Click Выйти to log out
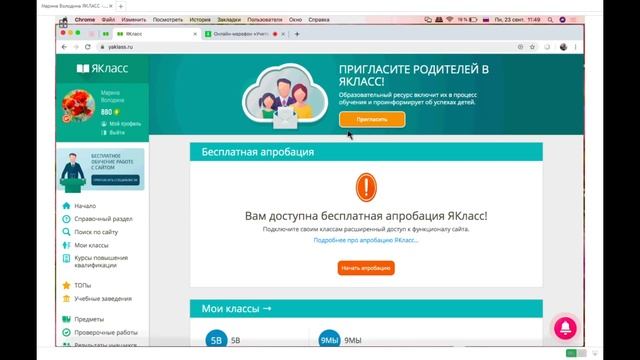640x360 pixels. tap(117, 132)
